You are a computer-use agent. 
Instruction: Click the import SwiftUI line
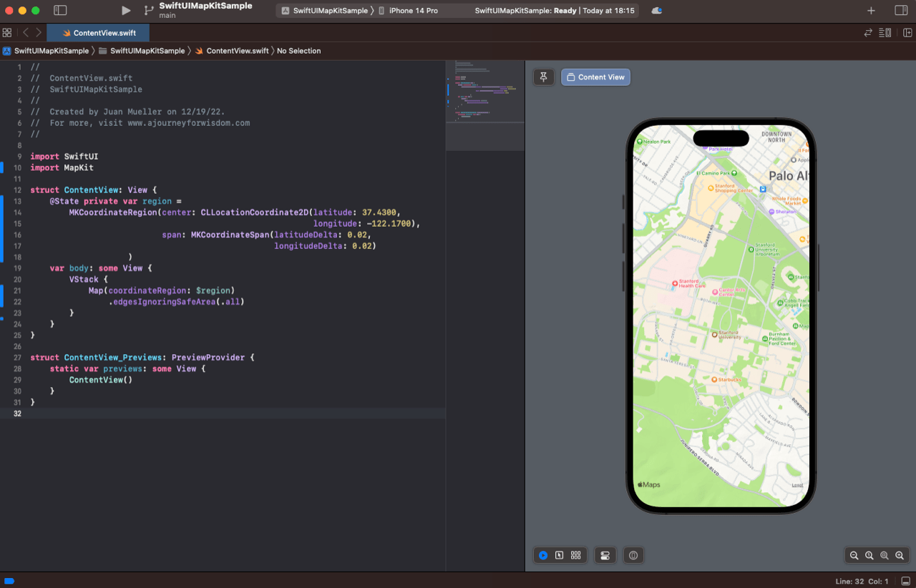[64, 156]
